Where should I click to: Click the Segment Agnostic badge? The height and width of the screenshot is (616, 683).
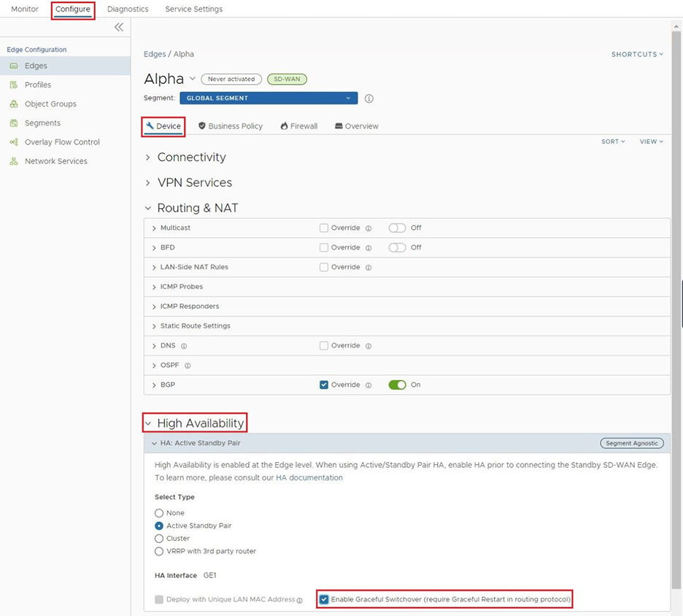[632, 443]
